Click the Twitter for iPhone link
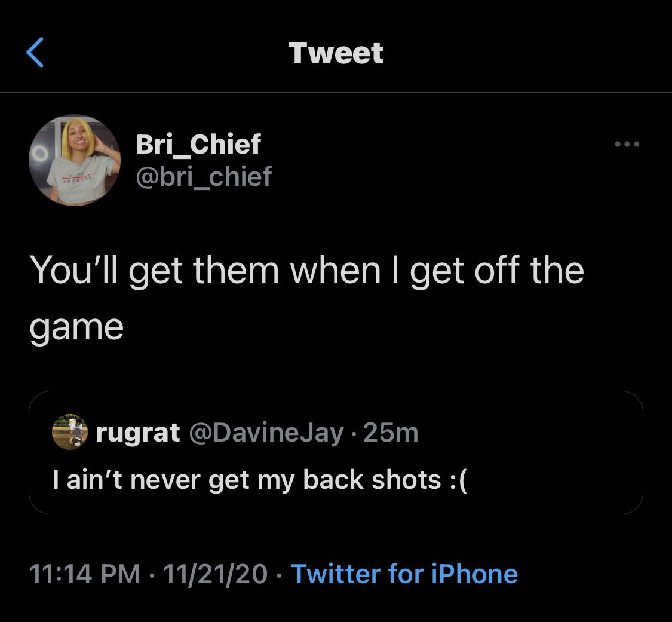Screen dimensions: 672x622 [x=404, y=574]
